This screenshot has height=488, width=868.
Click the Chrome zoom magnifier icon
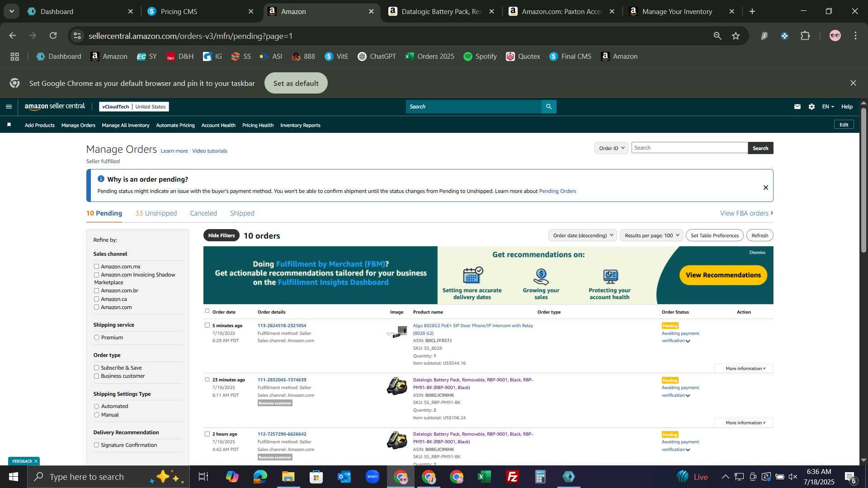[717, 36]
